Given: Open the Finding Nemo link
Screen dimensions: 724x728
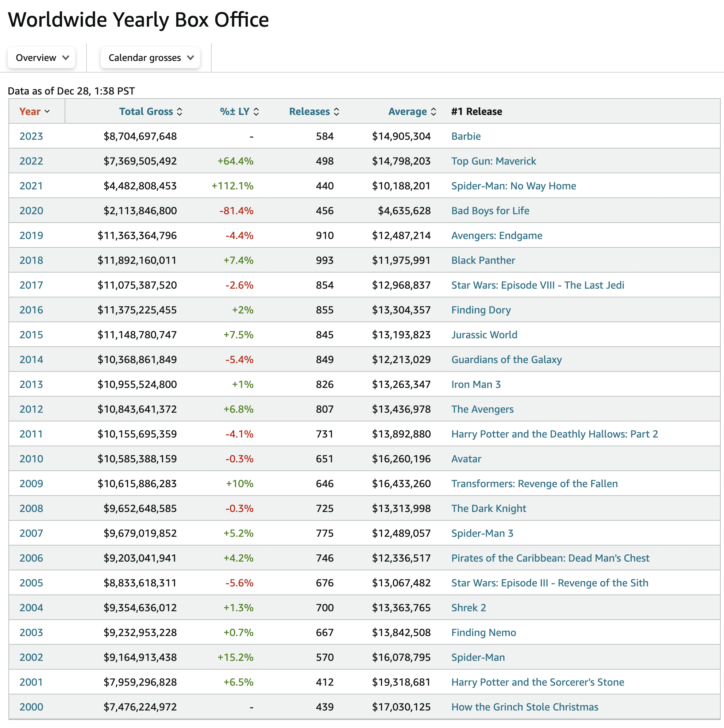Looking at the screenshot, I should [x=484, y=632].
